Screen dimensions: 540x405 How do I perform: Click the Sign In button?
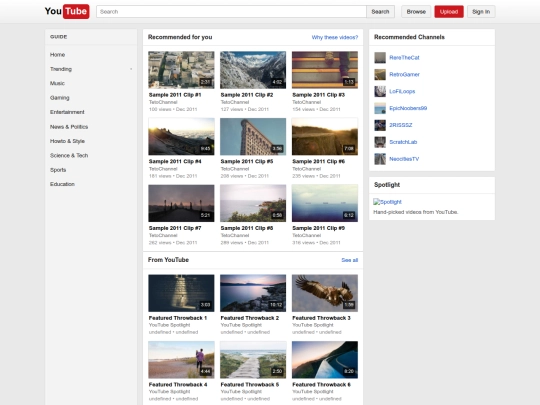click(x=481, y=12)
